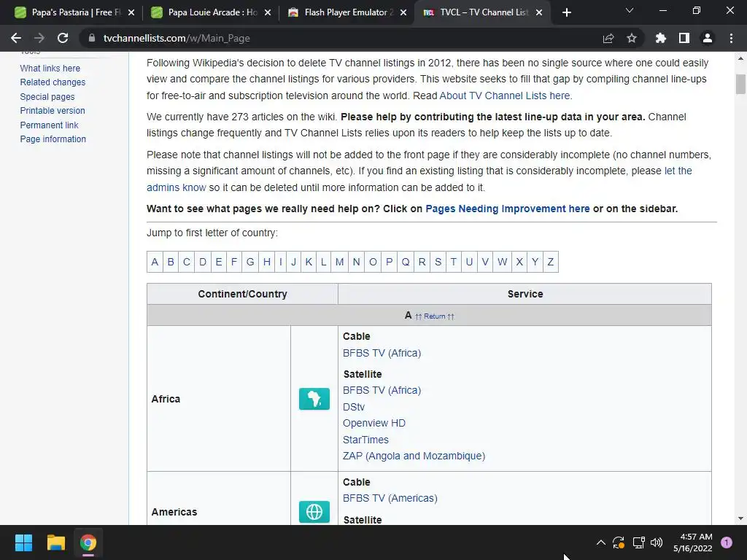
Task: Switch to the Papa's Pastaria tab
Action: click(74, 12)
